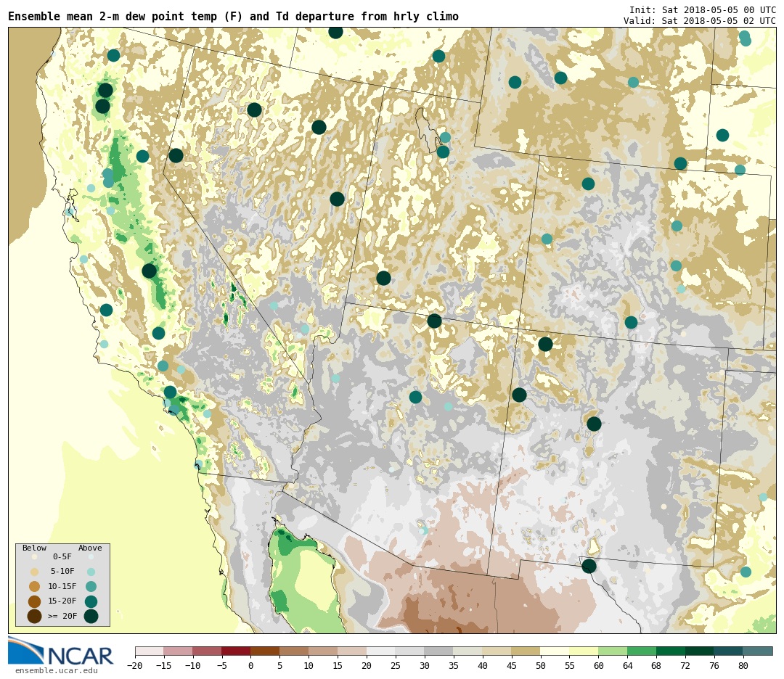
Task: Click the '5-10F' legend label
Action: pyautogui.click(x=62, y=571)
